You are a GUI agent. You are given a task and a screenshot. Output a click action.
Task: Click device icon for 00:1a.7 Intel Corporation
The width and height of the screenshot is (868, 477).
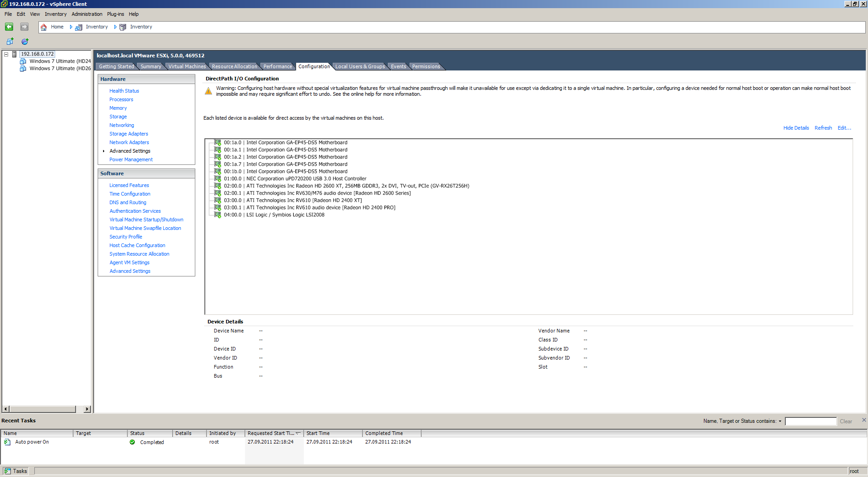tap(218, 164)
